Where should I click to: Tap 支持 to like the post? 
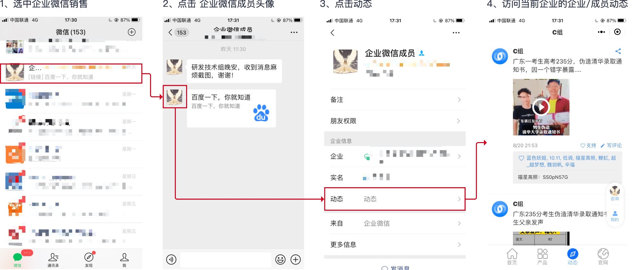point(588,146)
